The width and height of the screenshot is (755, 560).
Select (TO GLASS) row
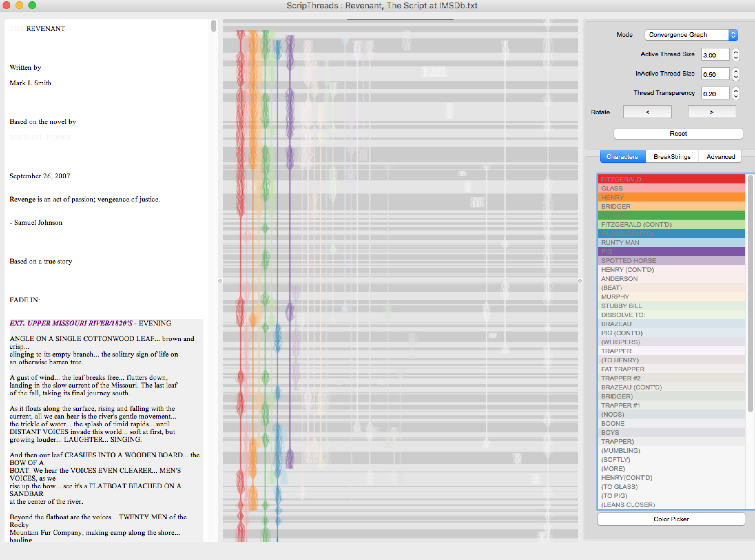point(671,486)
